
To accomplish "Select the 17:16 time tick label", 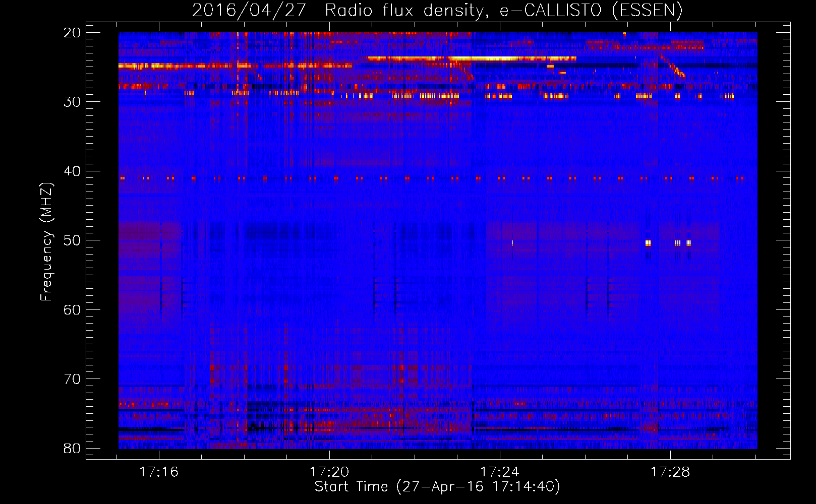I will (159, 472).
